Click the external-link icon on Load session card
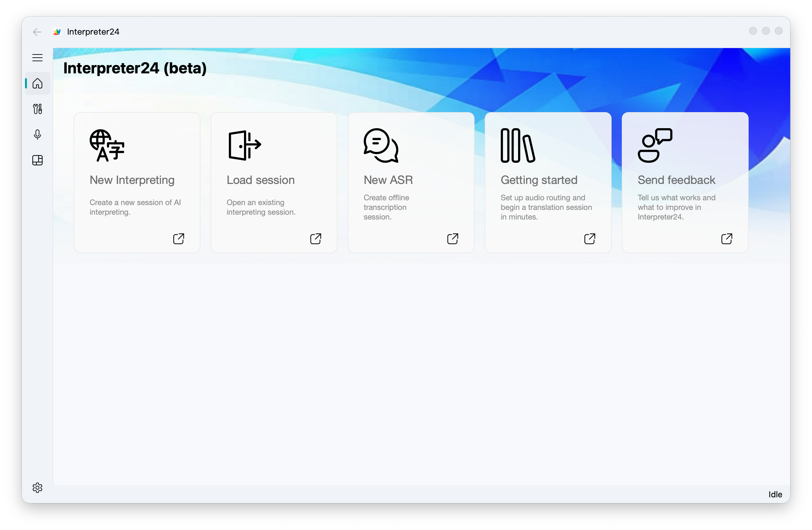 (315, 238)
